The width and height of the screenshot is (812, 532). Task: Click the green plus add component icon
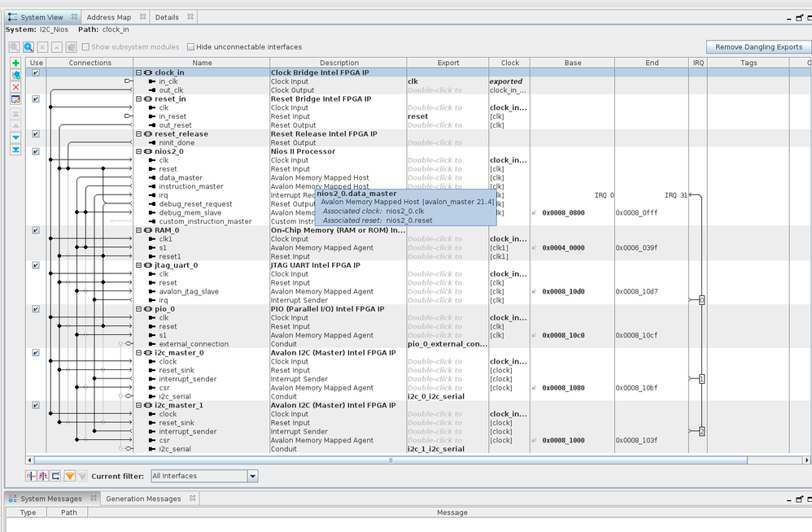point(15,63)
